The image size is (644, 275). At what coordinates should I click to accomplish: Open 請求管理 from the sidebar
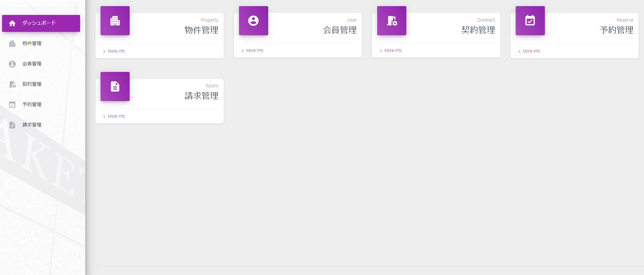pos(32,125)
